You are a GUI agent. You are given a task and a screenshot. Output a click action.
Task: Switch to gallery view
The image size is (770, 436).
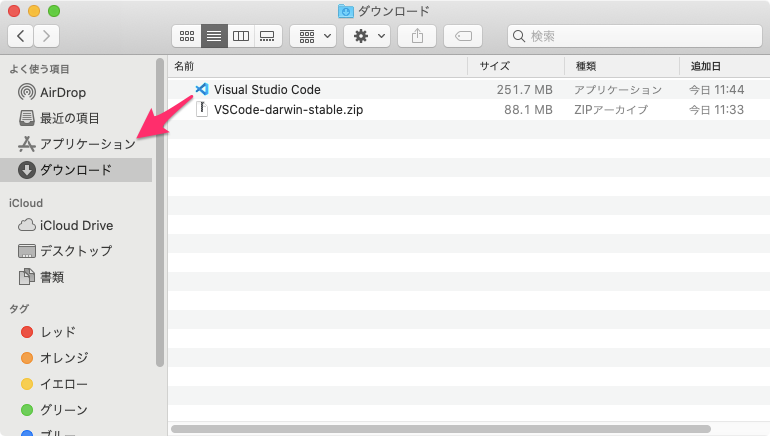pos(268,36)
